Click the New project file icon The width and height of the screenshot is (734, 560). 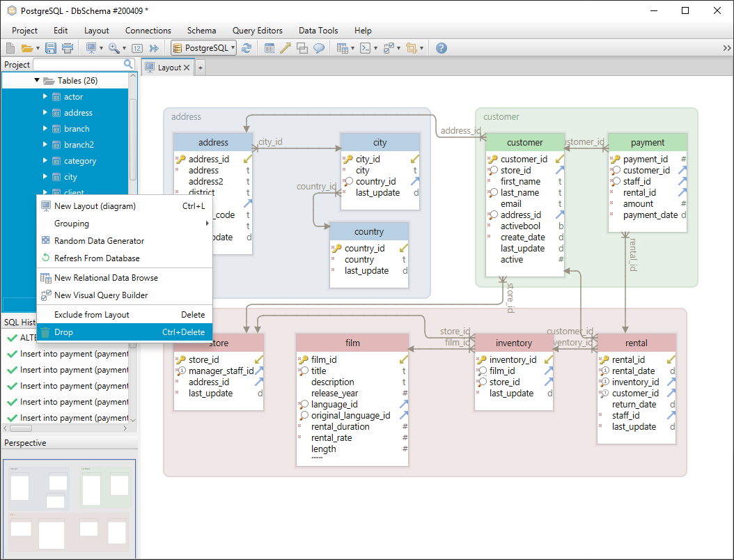coord(10,48)
